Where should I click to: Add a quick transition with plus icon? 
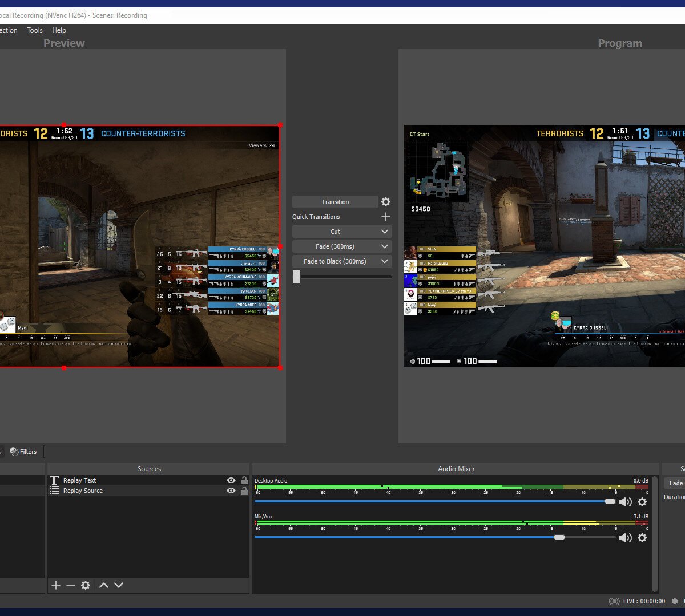coord(386,217)
